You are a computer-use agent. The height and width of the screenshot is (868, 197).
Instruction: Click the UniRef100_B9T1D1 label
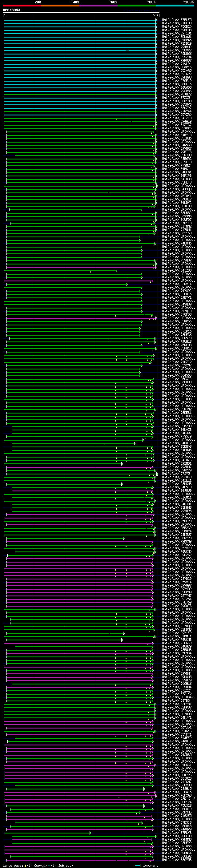pyautogui.click(x=177, y=33)
